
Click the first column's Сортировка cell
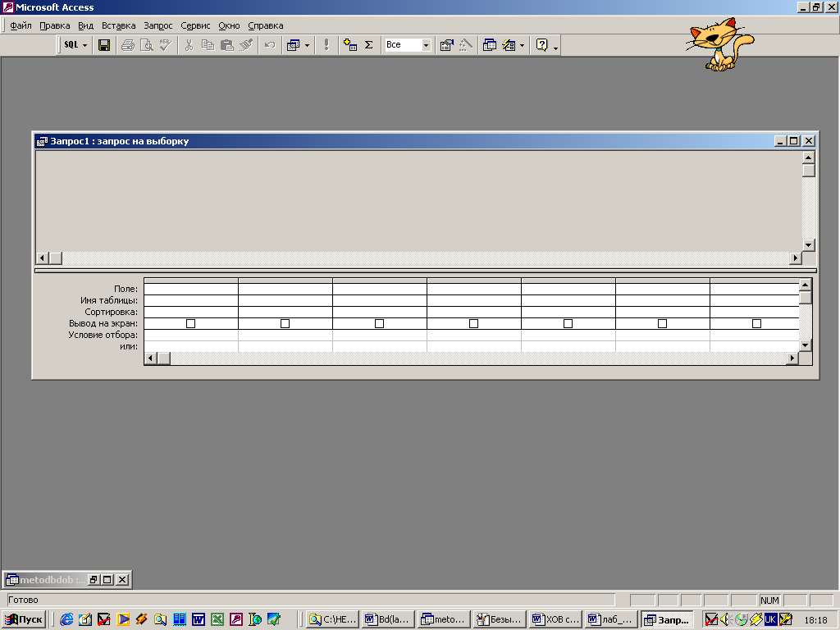pos(191,312)
